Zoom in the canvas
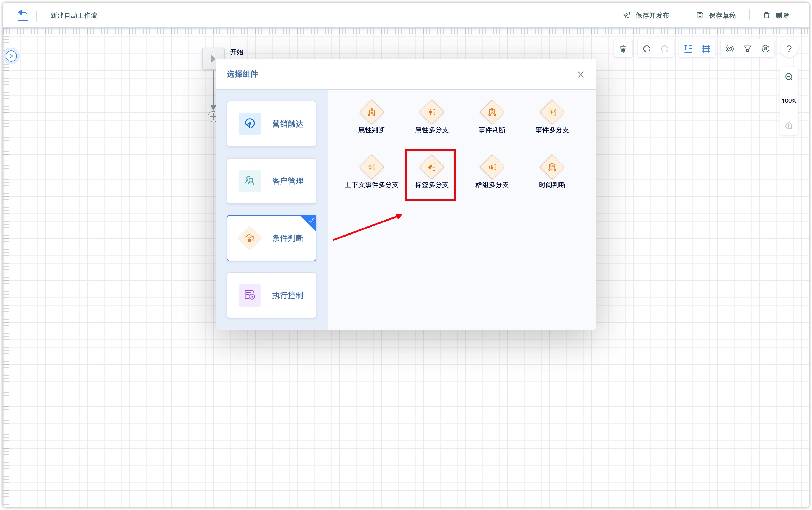The width and height of the screenshot is (812, 510). (789, 126)
